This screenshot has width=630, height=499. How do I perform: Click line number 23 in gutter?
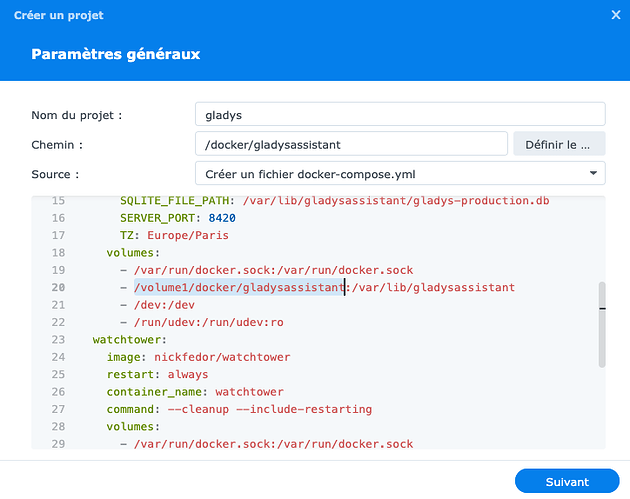click(58, 339)
